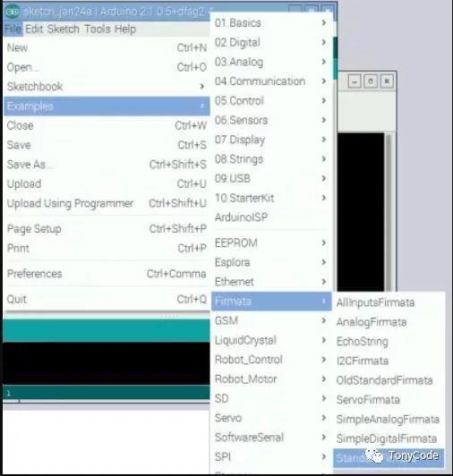The width and height of the screenshot is (453, 476).
Task: Choose ServoFirmata from the Firmata list
Action: (368, 400)
